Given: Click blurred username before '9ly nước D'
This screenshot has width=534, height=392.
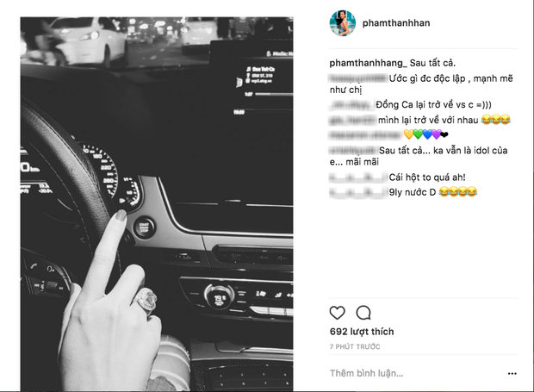Looking at the screenshot, I should click(358, 192).
